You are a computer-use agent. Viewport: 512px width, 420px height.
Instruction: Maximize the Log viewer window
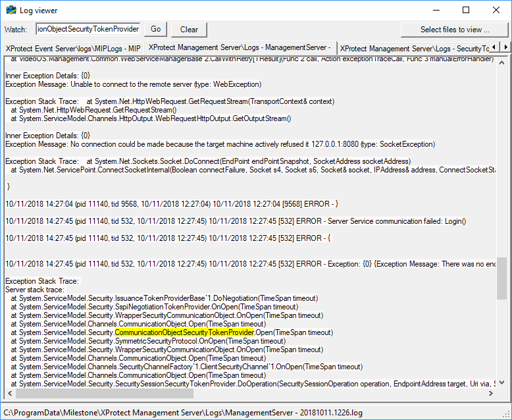pyautogui.click(x=466, y=10)
